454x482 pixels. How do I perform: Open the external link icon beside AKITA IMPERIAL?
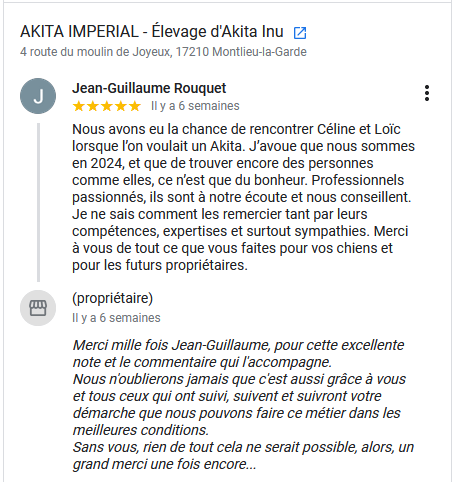300,33
